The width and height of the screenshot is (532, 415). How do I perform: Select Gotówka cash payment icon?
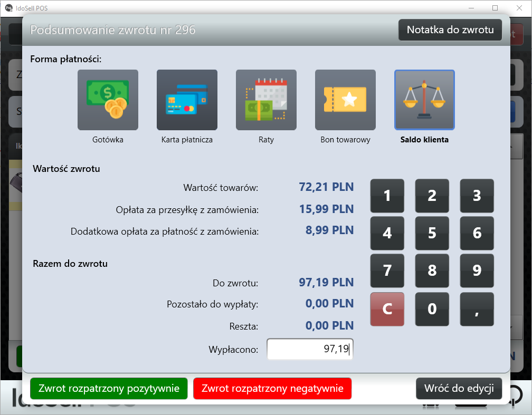coord(108,100)
